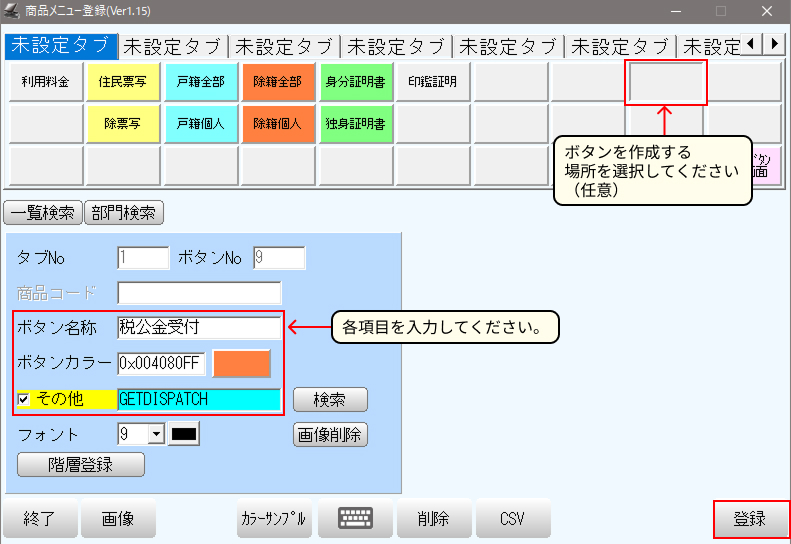Viewport: 791px width, 544px height.
Task: Click the 一覧検索 button
Action: pyautogui.click(x=43, y=212)
